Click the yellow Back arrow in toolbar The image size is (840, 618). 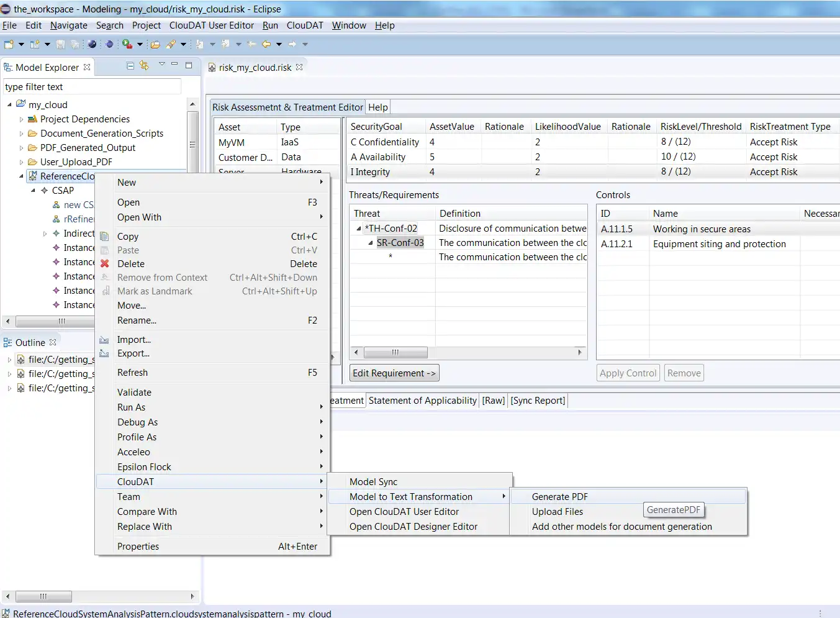coord(266,44)
